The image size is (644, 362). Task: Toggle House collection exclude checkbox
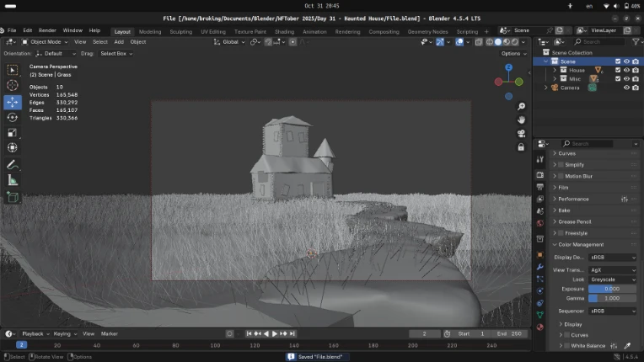(618, 70)
